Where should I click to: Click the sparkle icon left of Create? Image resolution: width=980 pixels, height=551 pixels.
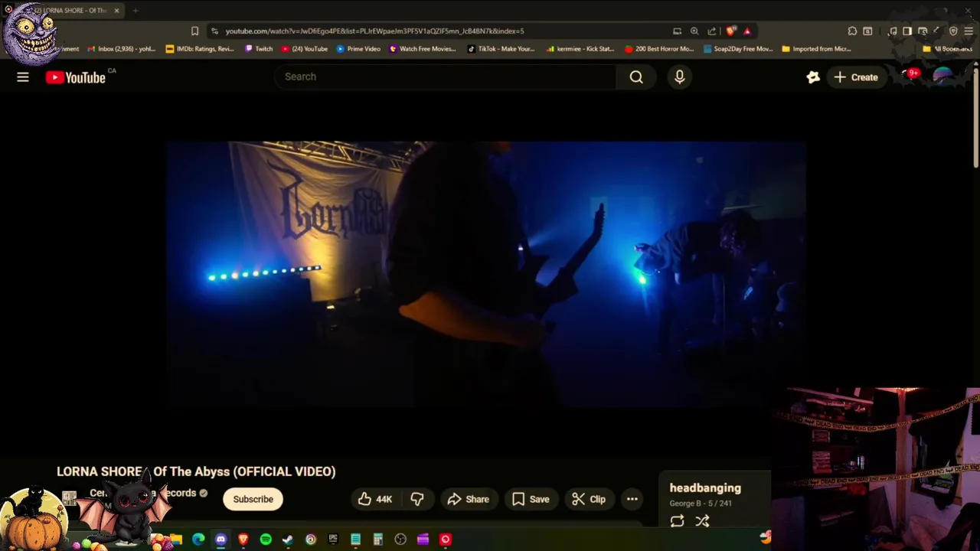[813, 77]
